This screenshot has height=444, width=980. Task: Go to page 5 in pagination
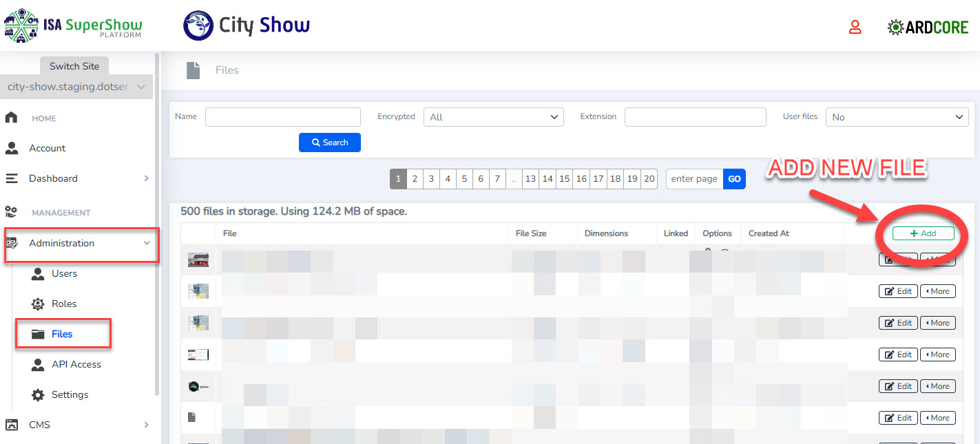(x=464, y=179)
